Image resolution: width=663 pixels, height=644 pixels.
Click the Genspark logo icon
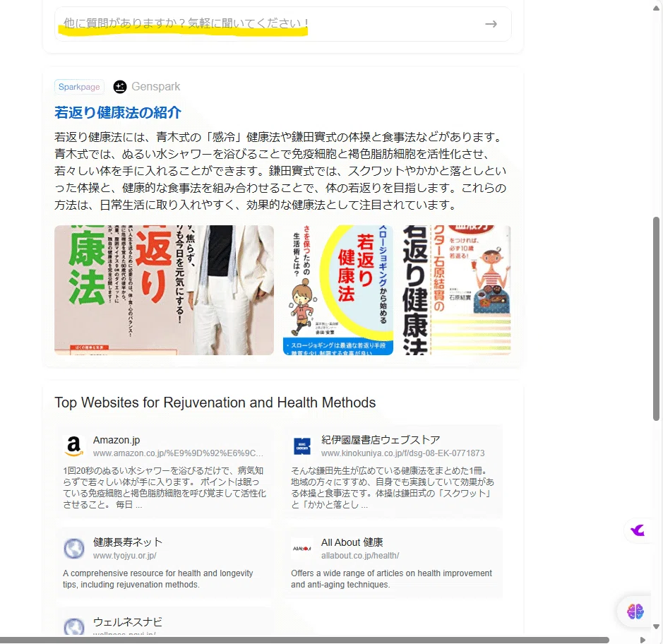point(120,87)
